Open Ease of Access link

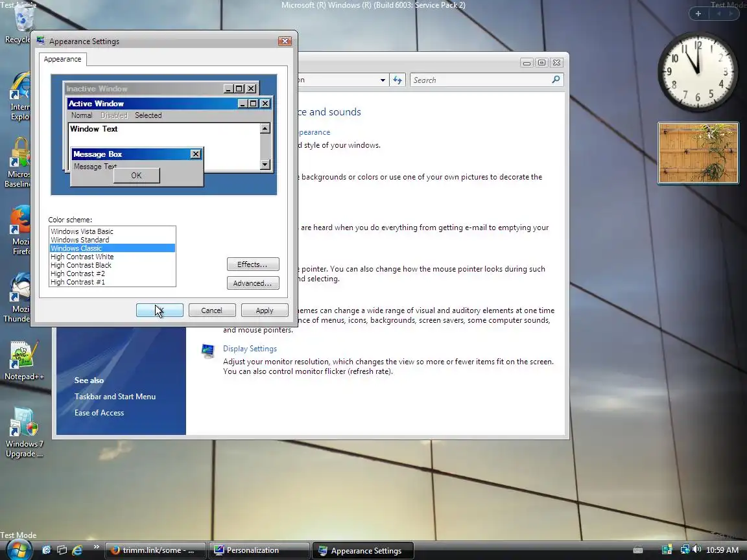click(99, 413)
